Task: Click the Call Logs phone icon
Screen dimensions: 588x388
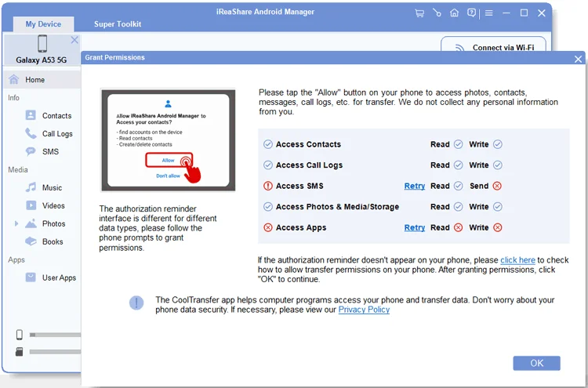Action: 31,133
